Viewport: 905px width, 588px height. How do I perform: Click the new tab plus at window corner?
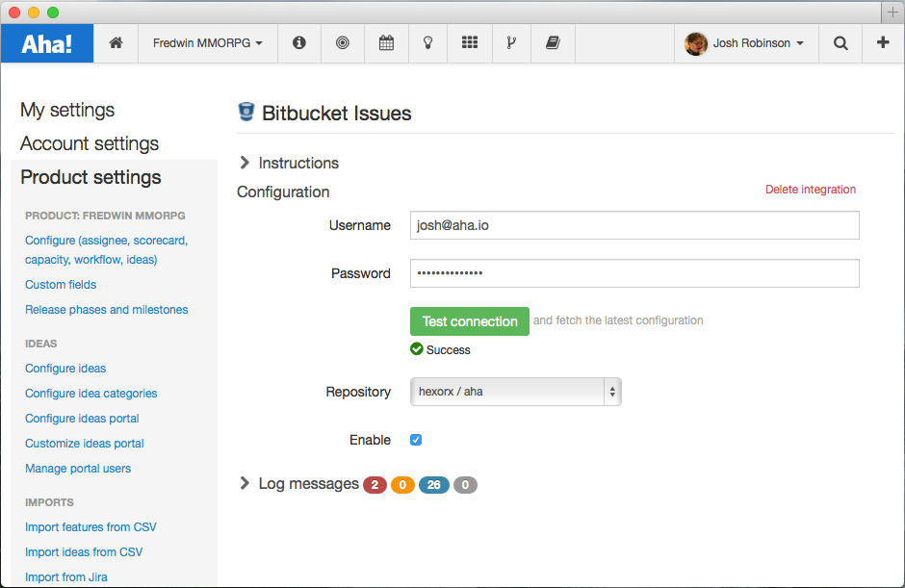tap(892, 13)
